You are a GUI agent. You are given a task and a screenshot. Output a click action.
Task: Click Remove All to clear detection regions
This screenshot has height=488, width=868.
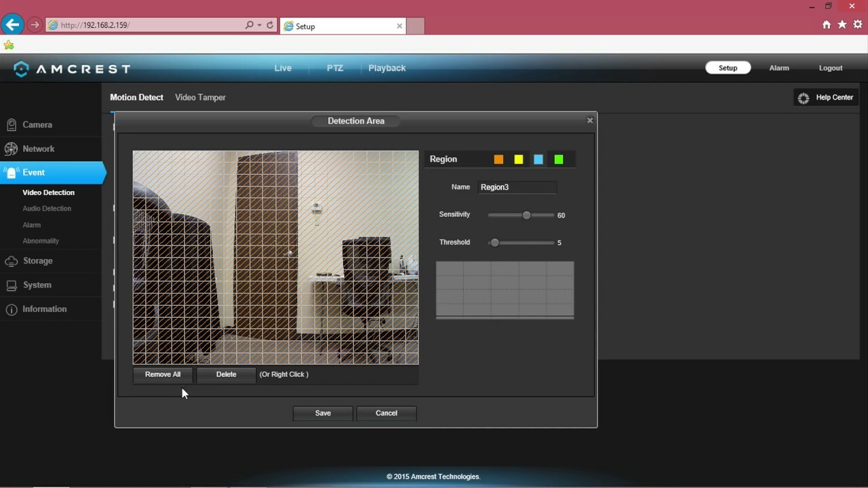click(x=163, y=375)
